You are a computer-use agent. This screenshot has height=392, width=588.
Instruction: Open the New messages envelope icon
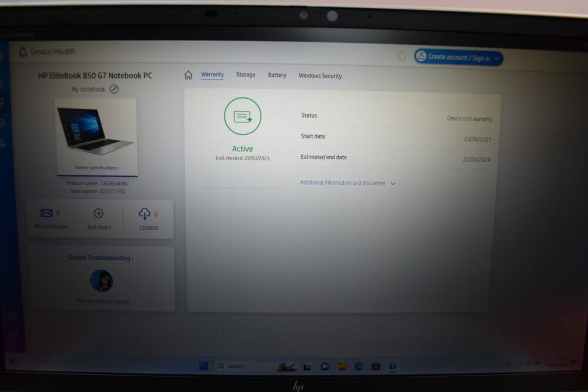(x=46, y=213)
